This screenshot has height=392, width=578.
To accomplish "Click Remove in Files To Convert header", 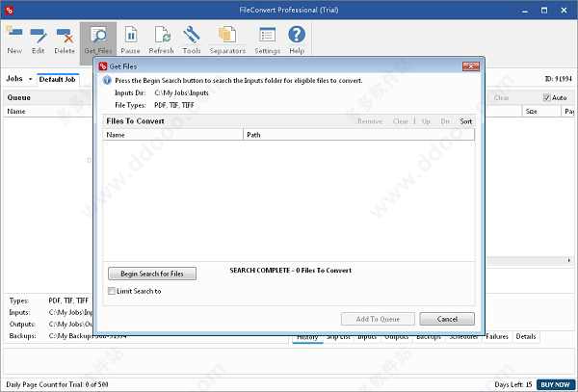I will pos(370,121).
